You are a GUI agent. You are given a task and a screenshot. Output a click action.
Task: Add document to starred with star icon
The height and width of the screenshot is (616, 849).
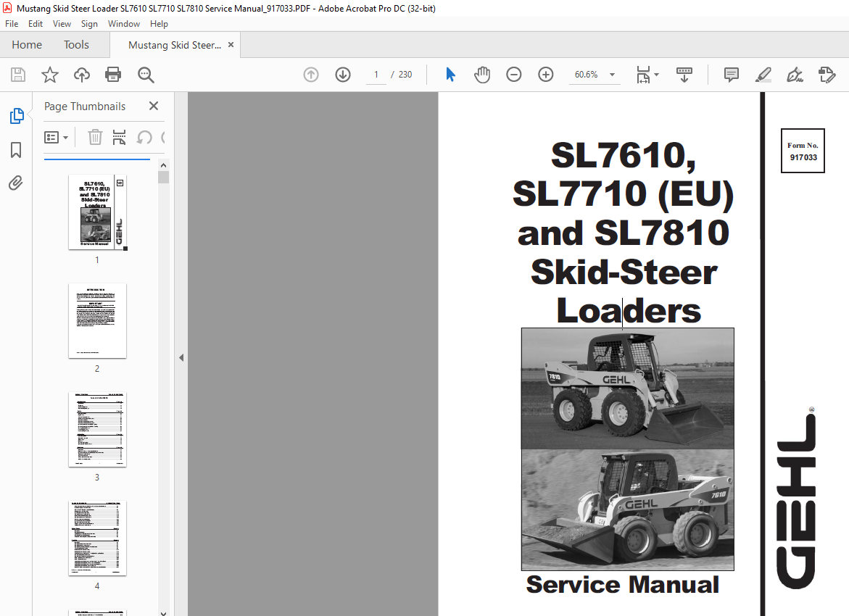[x=50, y=75]
